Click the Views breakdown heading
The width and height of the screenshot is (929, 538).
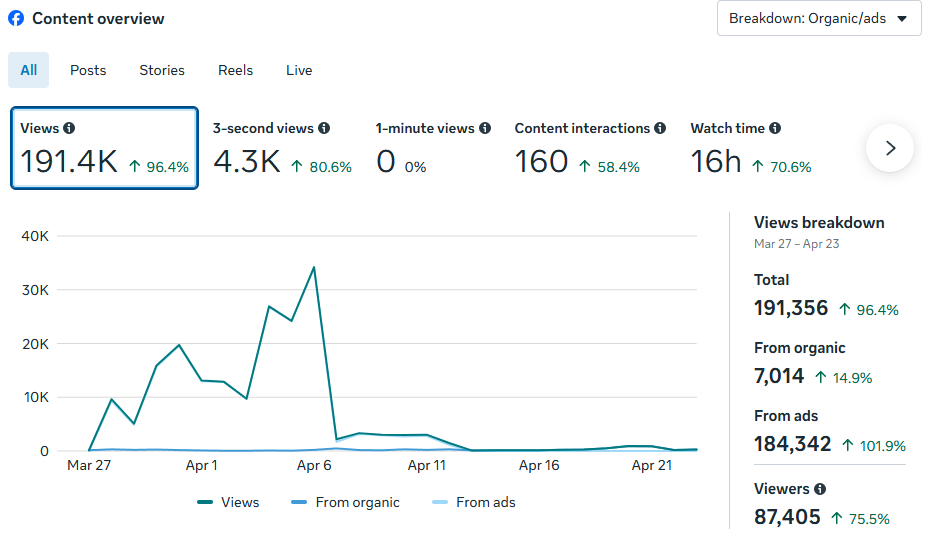[x=819, y=223]
